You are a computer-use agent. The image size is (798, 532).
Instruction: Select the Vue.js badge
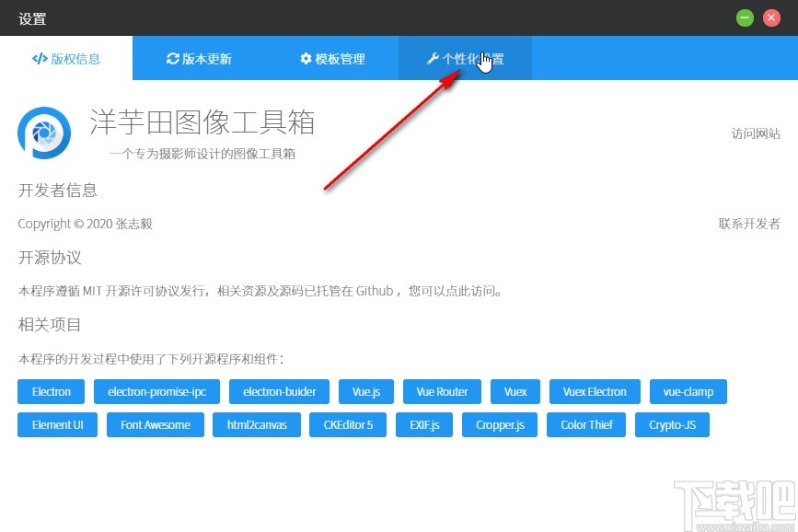click(x=365, y=391)
